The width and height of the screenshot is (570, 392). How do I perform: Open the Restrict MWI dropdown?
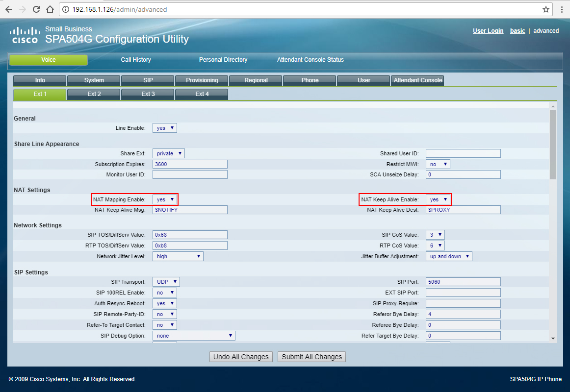pyautogui.click(x=438, y=165)
